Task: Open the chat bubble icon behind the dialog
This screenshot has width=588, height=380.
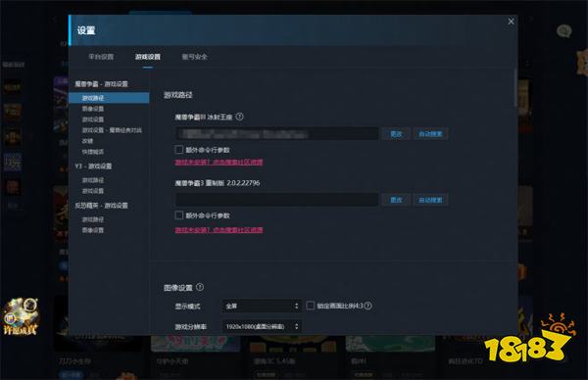Action: point(563,30)
